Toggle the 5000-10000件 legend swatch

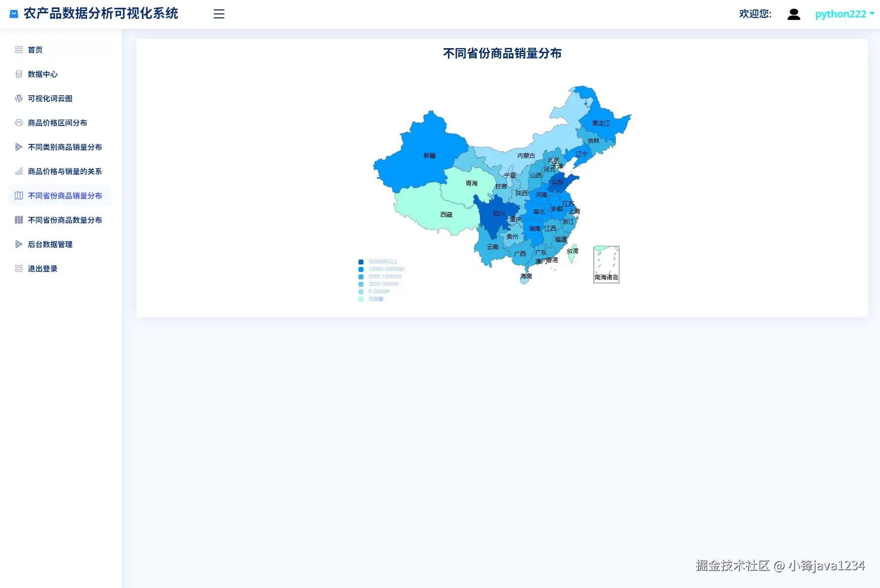click(361, 277)
